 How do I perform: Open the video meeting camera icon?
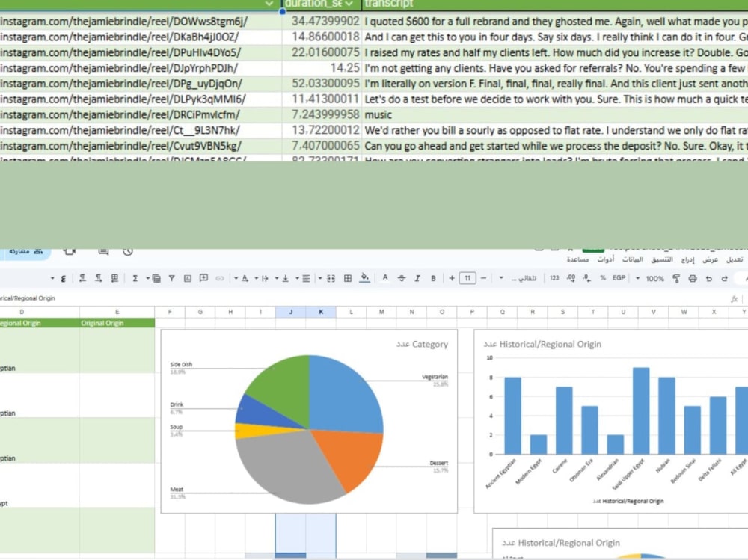70,251
